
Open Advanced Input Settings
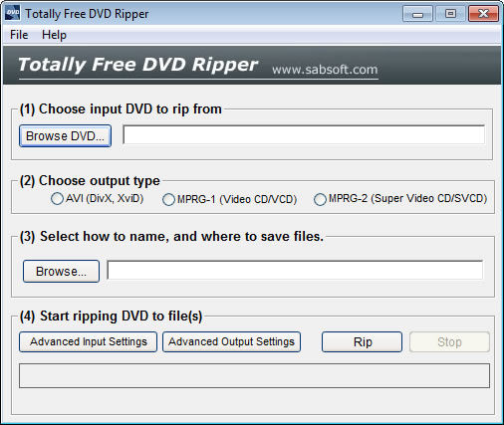click(x=88, y=341)
